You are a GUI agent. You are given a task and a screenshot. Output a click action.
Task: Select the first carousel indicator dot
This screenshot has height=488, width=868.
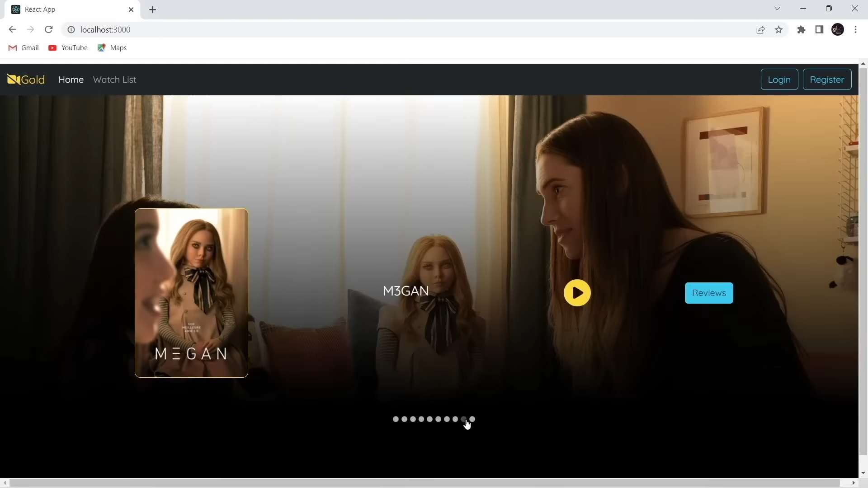coord(396,419)
